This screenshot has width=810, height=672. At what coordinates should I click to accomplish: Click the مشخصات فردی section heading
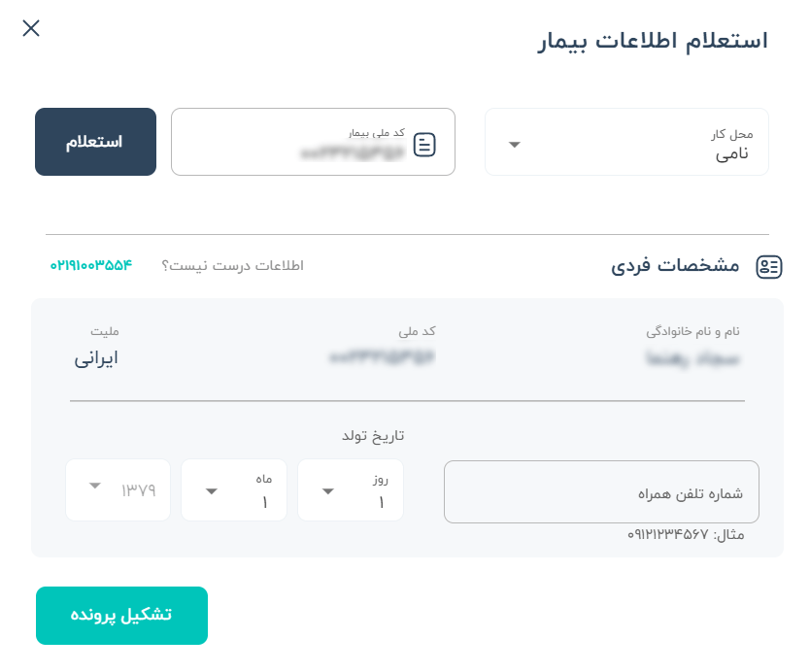(x=675, y=266)
